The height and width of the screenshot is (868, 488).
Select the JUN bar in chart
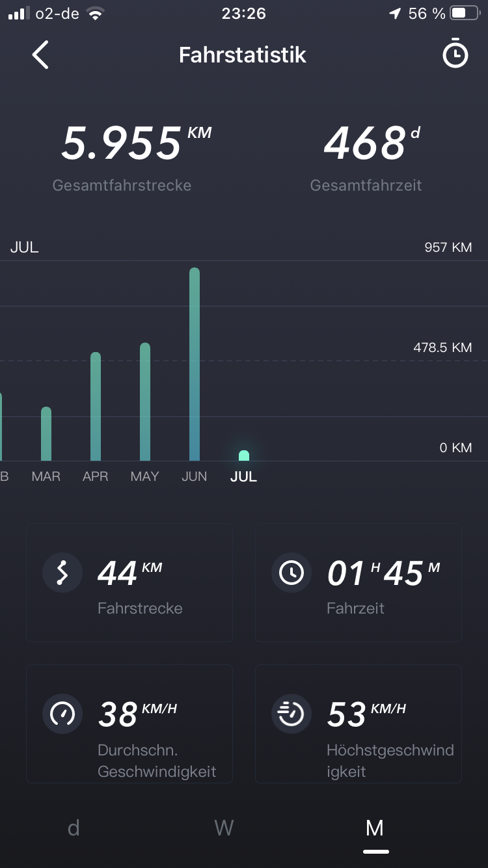click(x=195, y=364)
